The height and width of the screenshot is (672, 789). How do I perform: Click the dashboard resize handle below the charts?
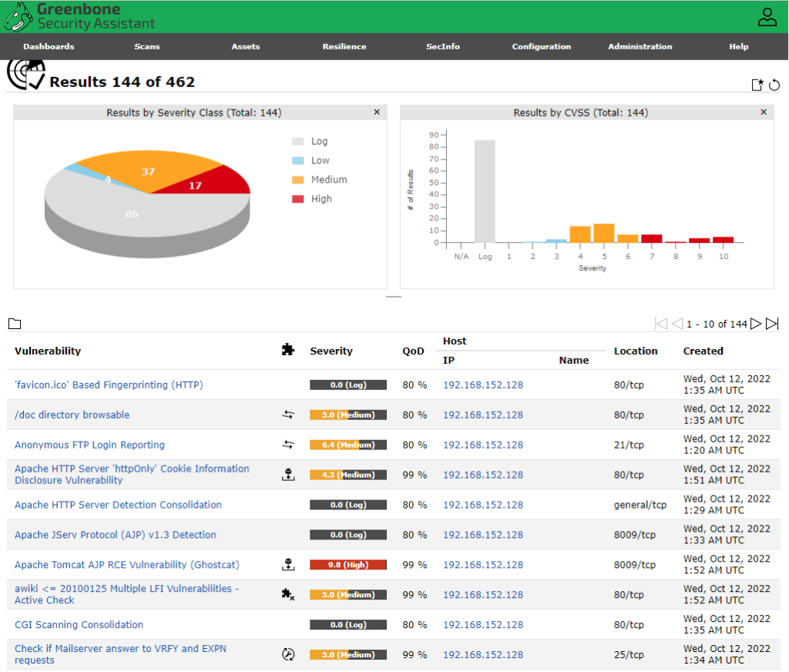[394, 297]
